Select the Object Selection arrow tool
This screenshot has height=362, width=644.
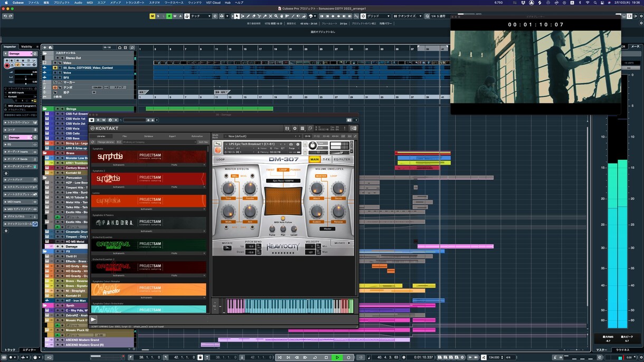point(236,16)
